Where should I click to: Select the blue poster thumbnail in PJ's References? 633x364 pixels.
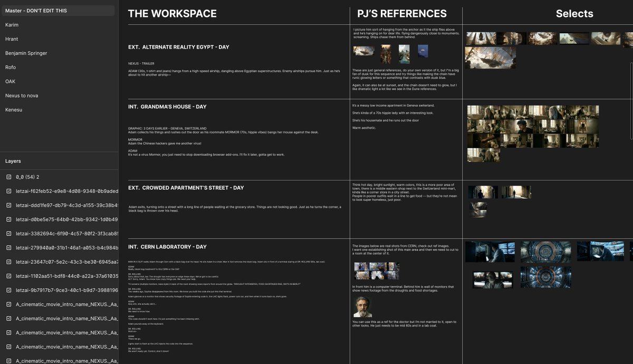[423, 51]
